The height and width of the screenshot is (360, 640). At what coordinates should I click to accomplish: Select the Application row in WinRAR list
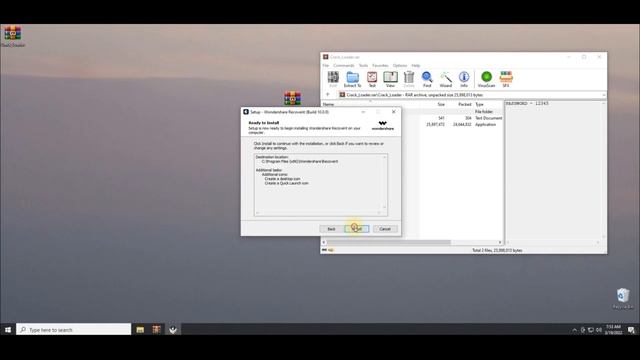(x=412, y=124)
